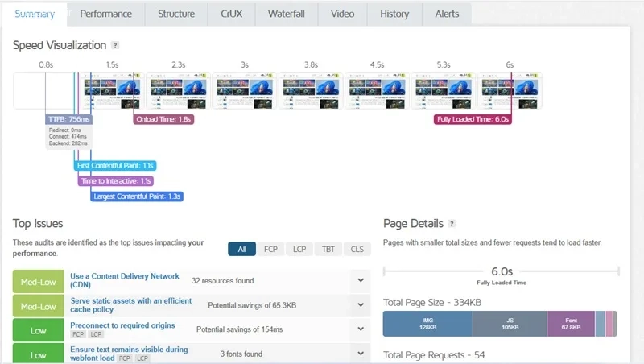Filter top issues by CLS
This screenshot has width=644, height=364.
point(357,249)
